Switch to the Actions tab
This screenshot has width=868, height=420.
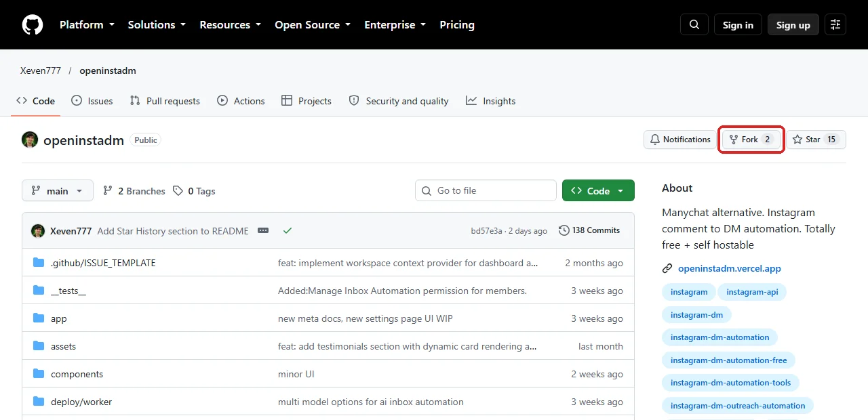(x=241, y=101)
